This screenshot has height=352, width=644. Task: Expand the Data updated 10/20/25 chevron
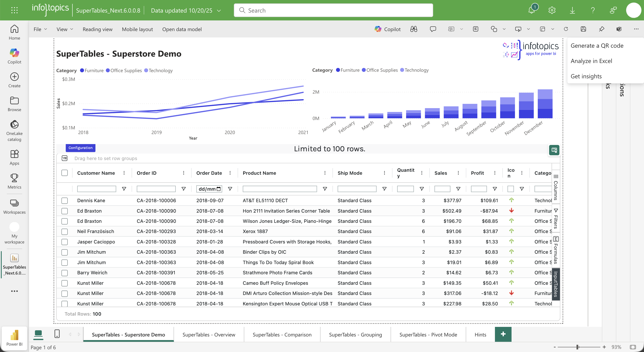point(219,10)
